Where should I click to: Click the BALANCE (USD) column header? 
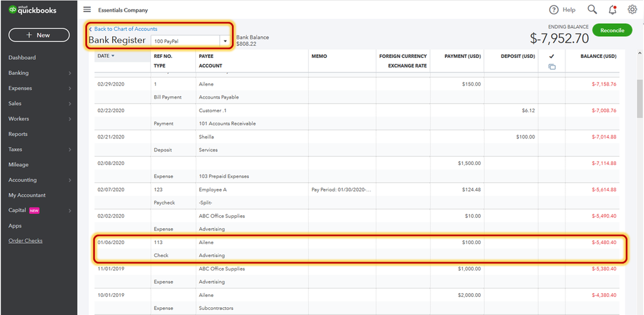(598, 56)
